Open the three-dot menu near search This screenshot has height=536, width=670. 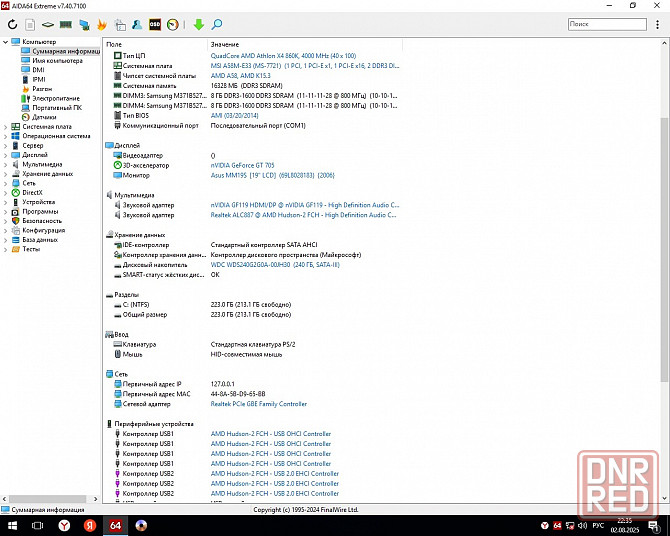tap(657, 24)
